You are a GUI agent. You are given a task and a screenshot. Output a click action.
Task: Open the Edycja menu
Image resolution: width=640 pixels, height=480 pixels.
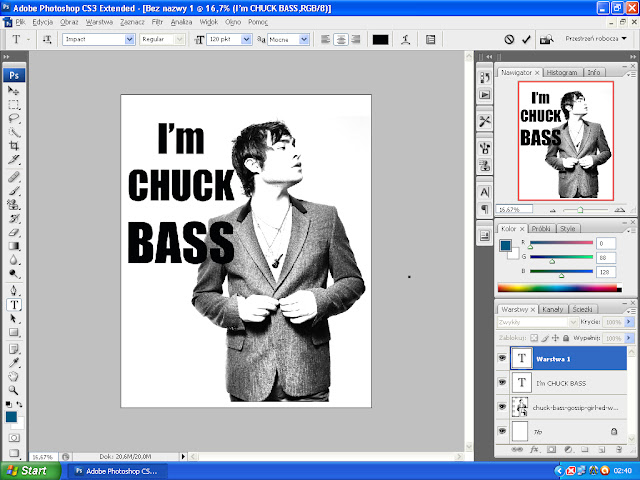(42, 22)
